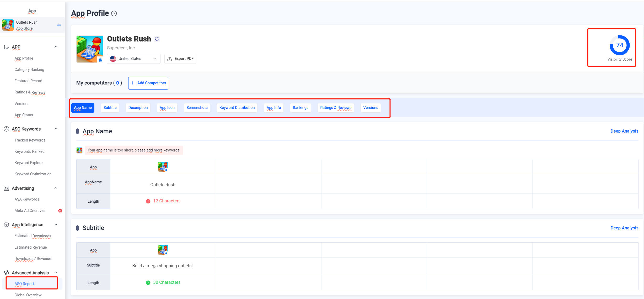Open the Screenshots tab
The width and height of the screenshot is (644, 299).
click(197, 108)
